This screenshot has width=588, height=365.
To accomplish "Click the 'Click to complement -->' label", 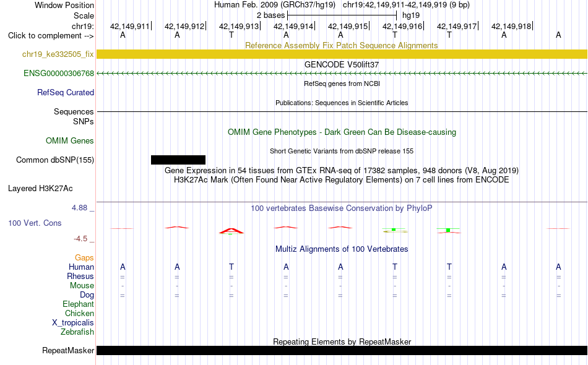I will pyautogui.click(x=51, y=36).
